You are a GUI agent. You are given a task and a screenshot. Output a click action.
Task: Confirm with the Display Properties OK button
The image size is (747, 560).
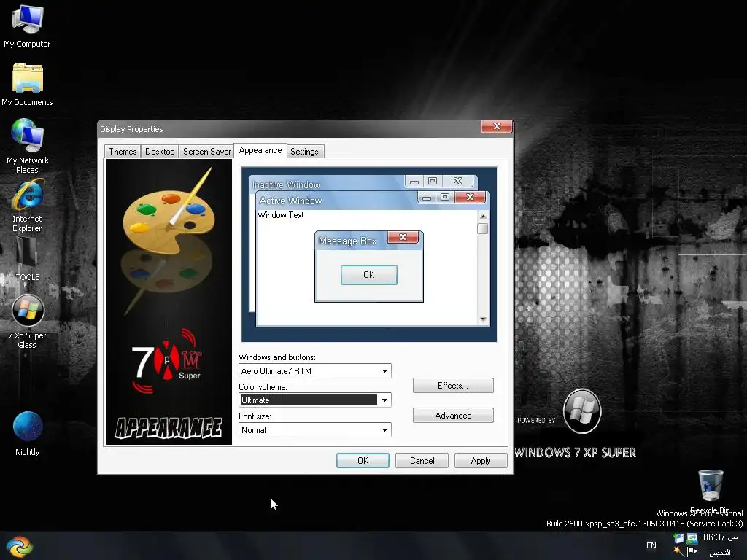[363, 461]
